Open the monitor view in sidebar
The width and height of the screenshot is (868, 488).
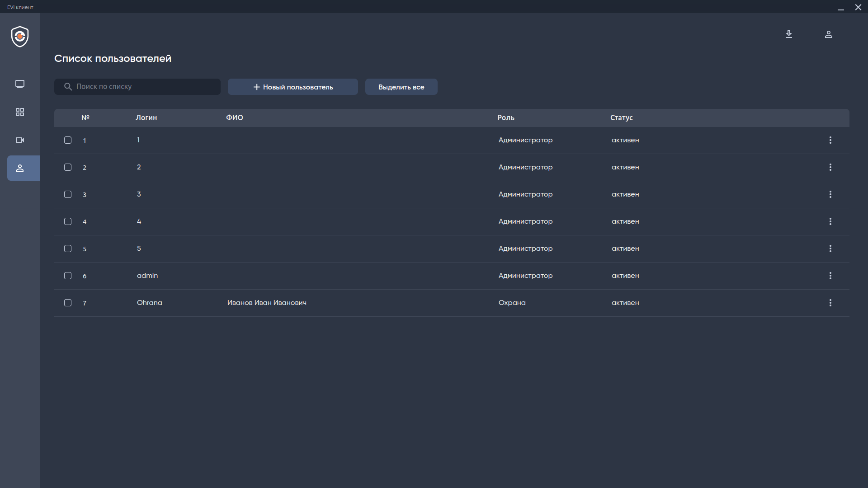click(20, 84)
